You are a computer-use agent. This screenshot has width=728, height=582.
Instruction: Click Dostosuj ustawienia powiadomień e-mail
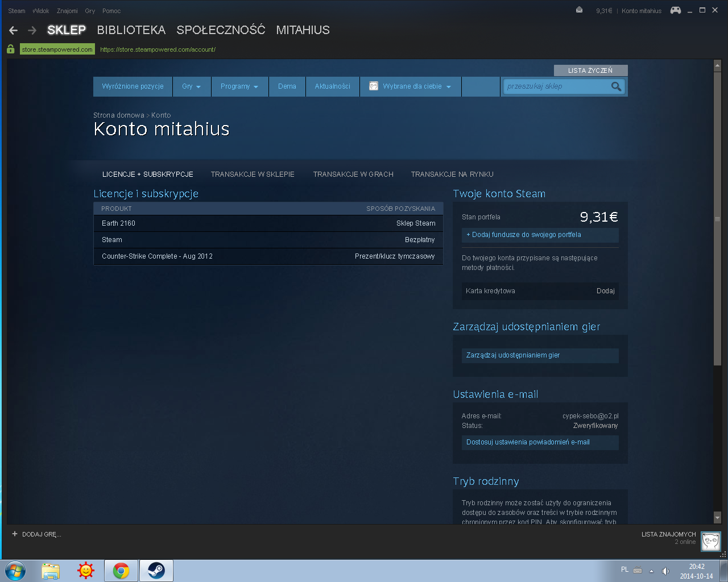[540, 442]
